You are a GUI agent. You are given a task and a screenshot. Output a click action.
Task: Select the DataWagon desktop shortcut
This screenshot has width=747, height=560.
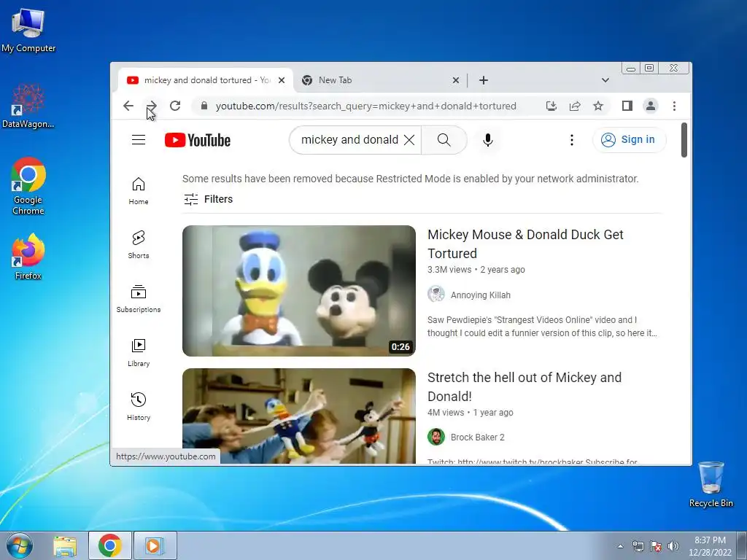tap(28, 106)
